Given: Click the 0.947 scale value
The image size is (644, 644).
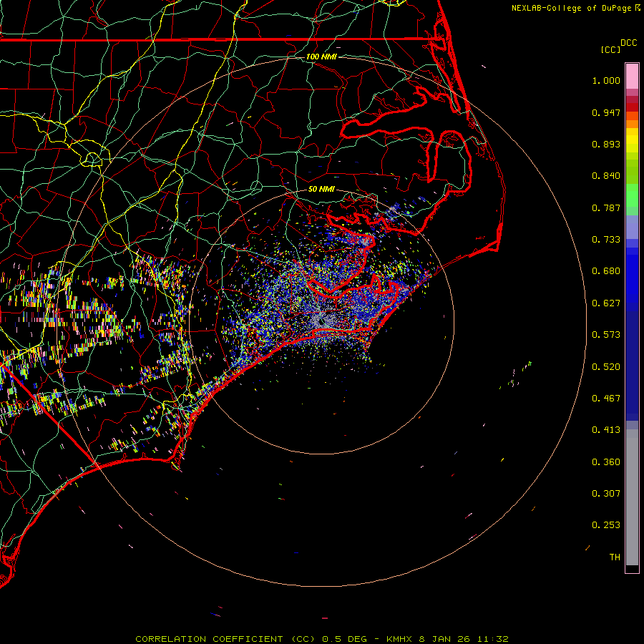Looking at the screenshot, I should coord(606,113).
